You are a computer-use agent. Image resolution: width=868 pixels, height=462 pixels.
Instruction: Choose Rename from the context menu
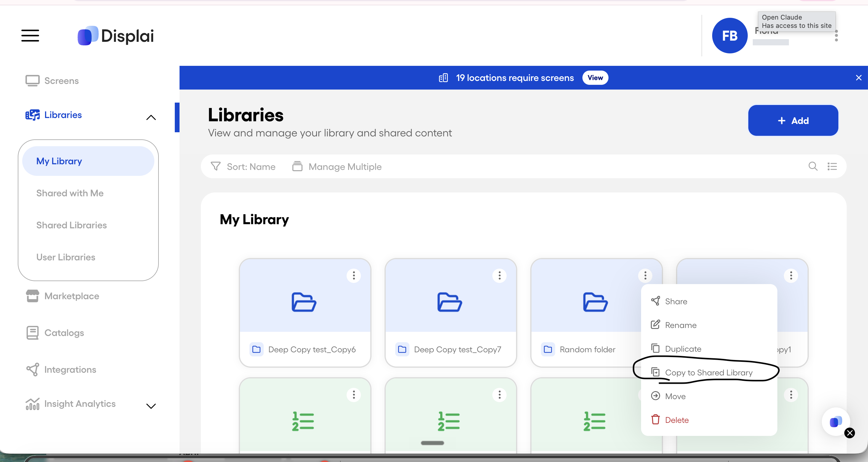(x=709, y=325)
